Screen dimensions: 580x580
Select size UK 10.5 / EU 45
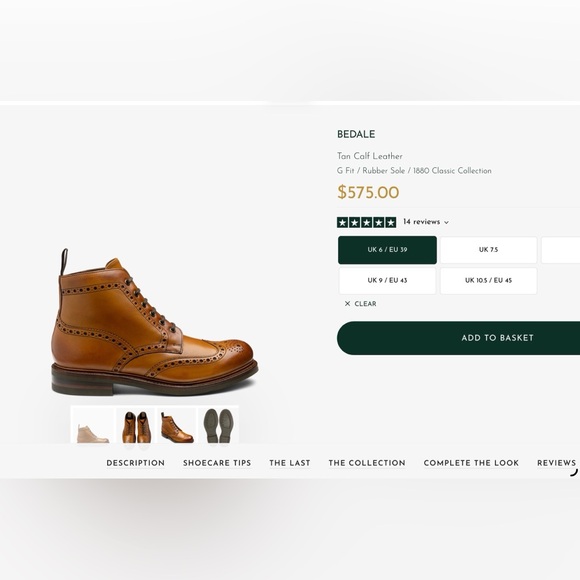pos(488,281)
